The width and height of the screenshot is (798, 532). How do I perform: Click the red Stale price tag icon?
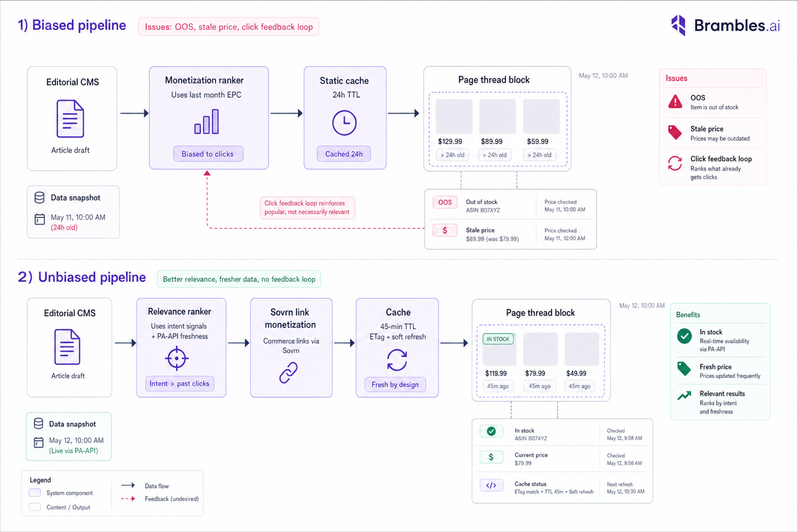click(675, 132)
